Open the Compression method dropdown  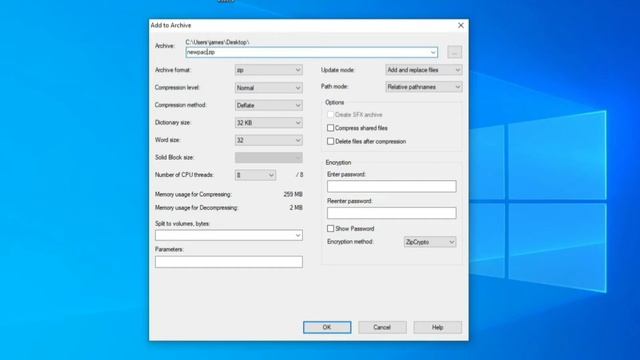pyautogui.click(x=269, y=105)
